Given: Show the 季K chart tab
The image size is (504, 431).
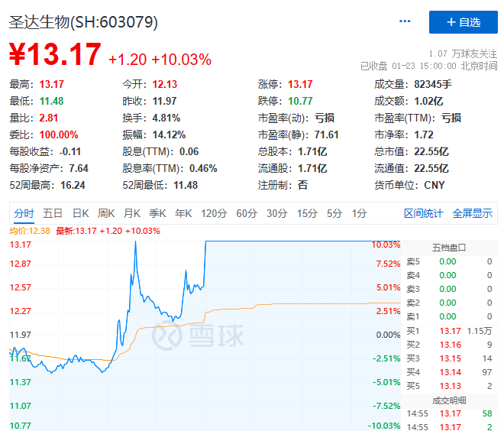Looking at the screenshot, I should 157,213.
